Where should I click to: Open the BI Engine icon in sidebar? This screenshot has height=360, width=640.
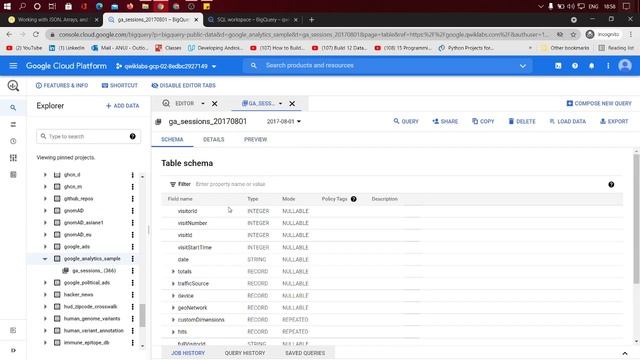13,175
